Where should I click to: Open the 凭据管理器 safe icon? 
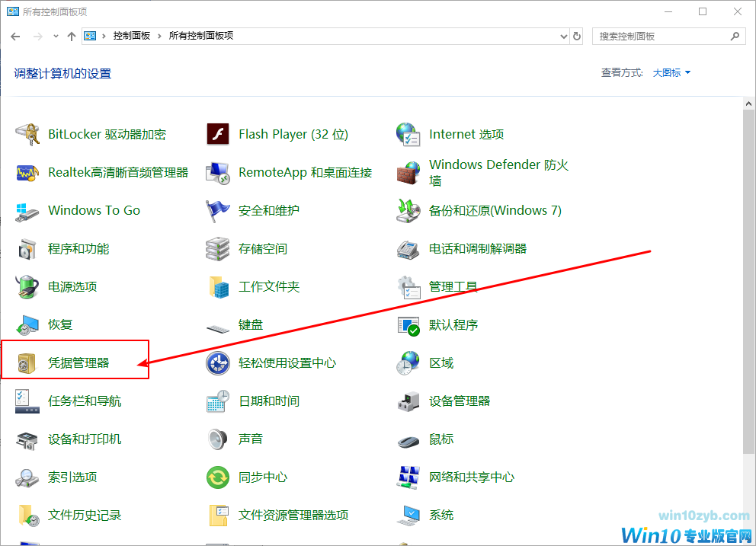(x=27, y=363)
